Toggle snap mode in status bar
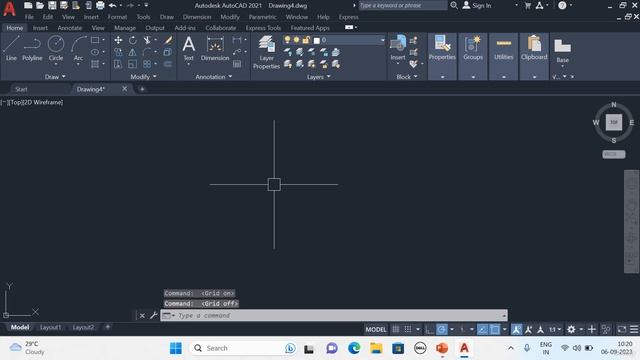The height and width of the screenshot is (360, 640). (408, 329)
